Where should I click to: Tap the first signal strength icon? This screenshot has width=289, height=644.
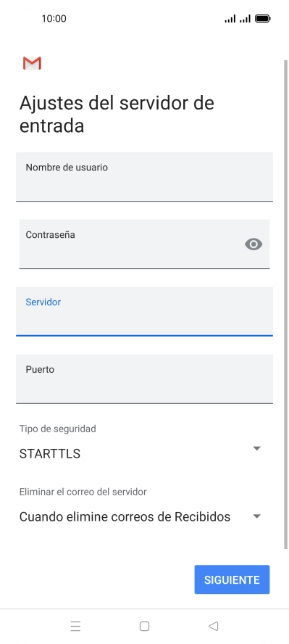pyautogui.click(x=230, y=18)
